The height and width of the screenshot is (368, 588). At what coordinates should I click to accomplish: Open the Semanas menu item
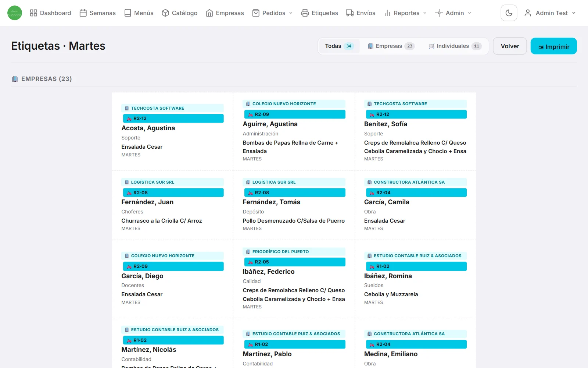coord(98,13)
